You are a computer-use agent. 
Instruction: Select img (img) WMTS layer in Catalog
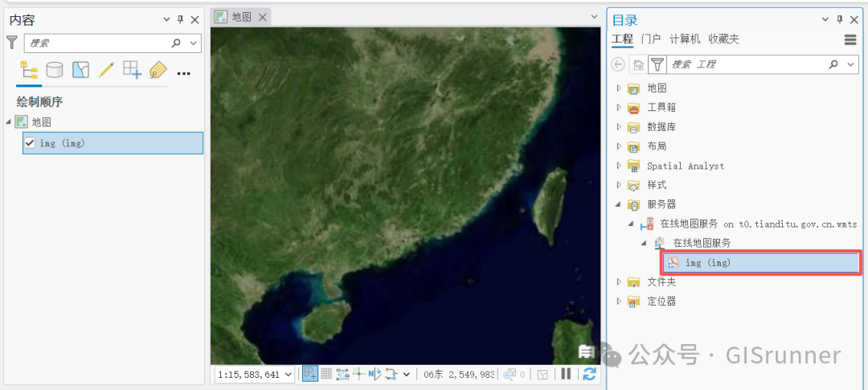[x=761, y=263]
